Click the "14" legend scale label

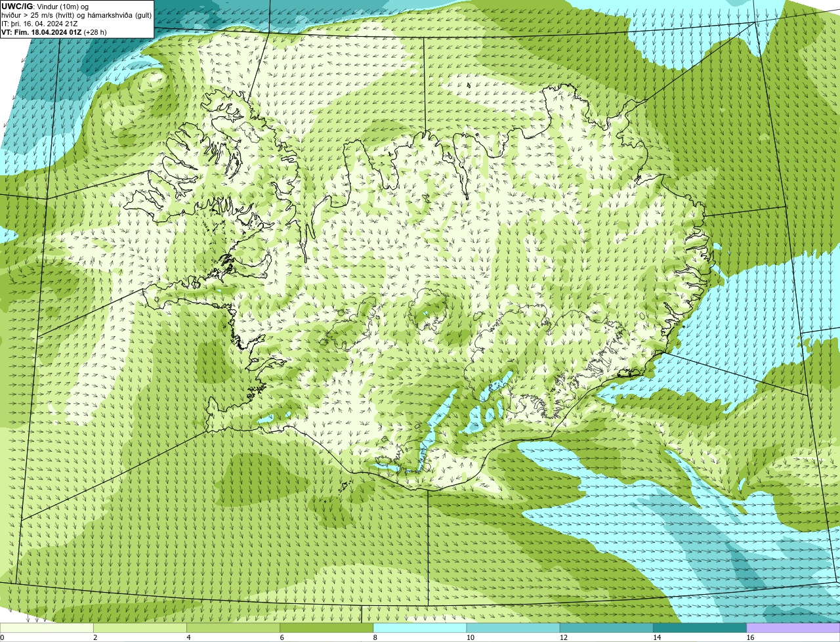click(x=658, y=637)
